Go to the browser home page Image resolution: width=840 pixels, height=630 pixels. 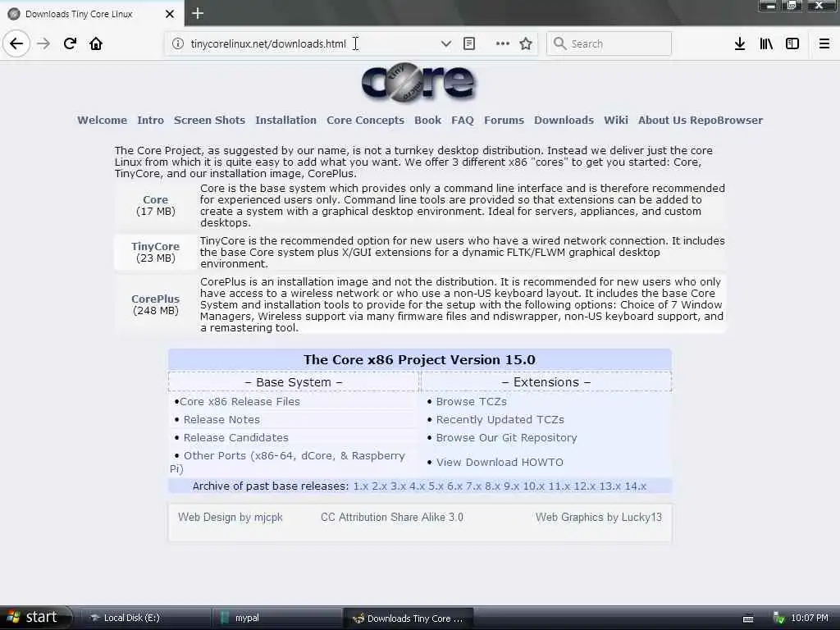[x=96, y=44]
